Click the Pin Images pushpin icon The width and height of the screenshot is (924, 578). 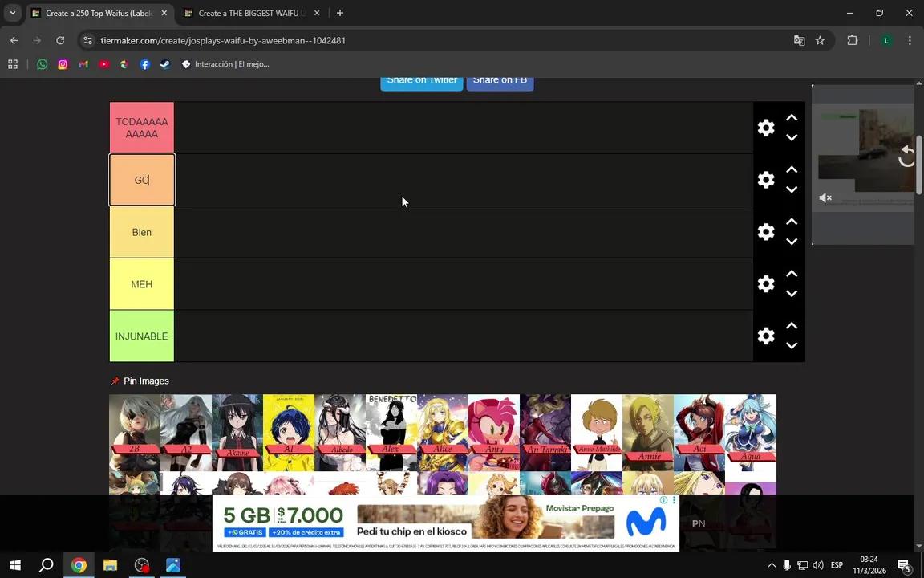tap(115, 381)
